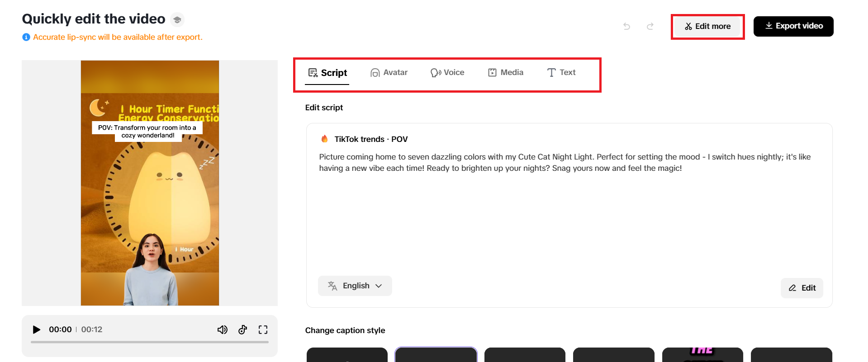The image size is (868, 362).
Task: Play the video preview
Action: [x=37, y=329]
